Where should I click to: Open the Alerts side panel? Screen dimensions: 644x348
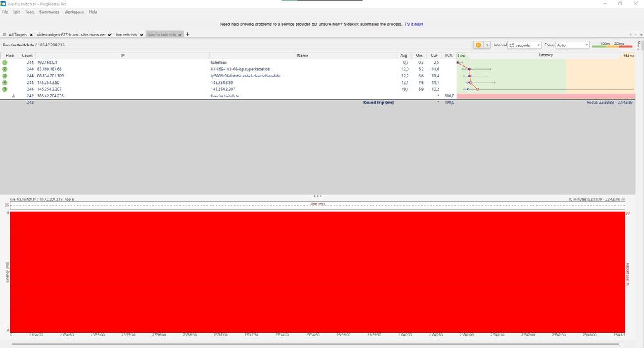pos(639,45)
